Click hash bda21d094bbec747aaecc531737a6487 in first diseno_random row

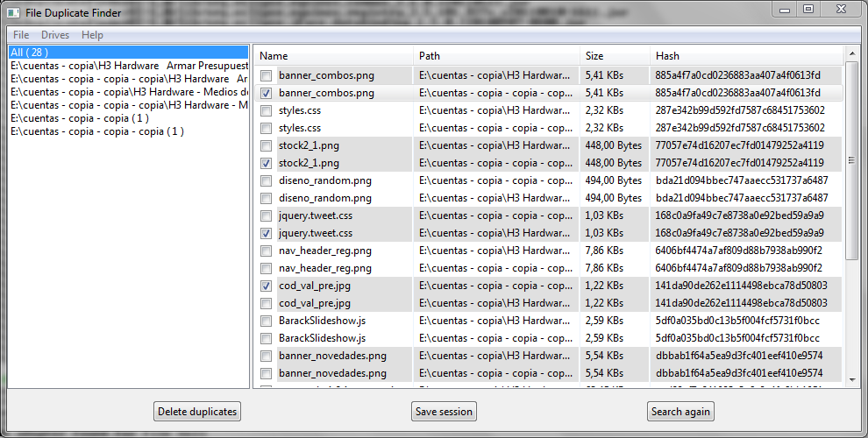(742, 180)
